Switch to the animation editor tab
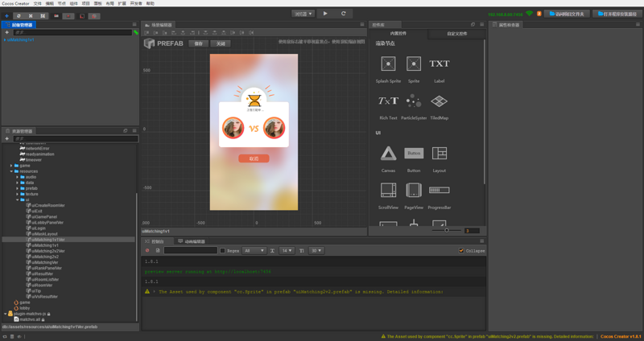 (192, 241)
